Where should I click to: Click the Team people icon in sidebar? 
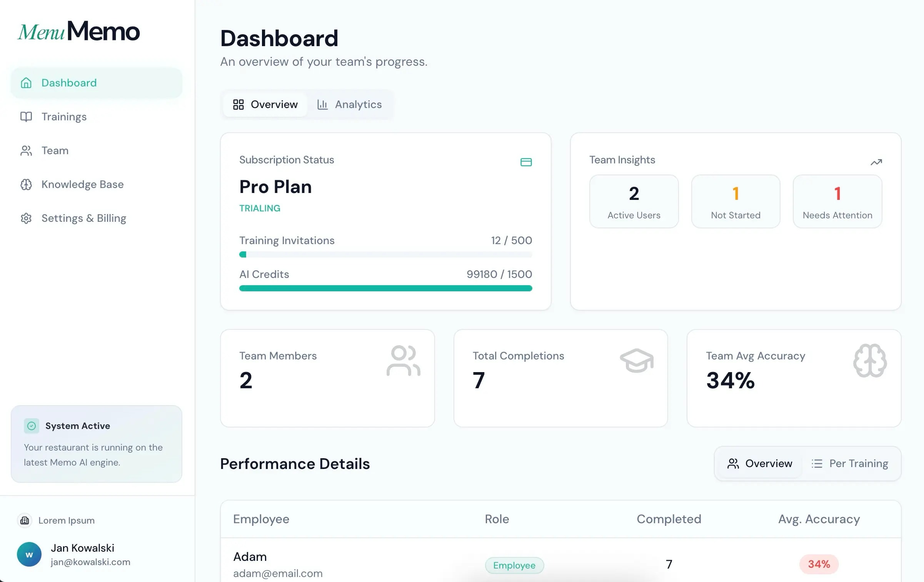tap(26, 150)
